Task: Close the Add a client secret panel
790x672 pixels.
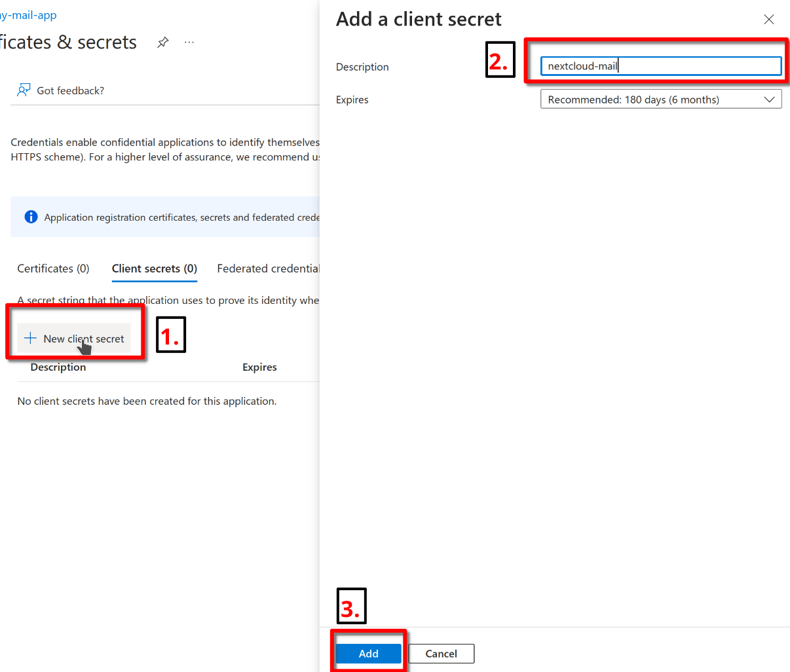Action: click(x=769, y=20)
